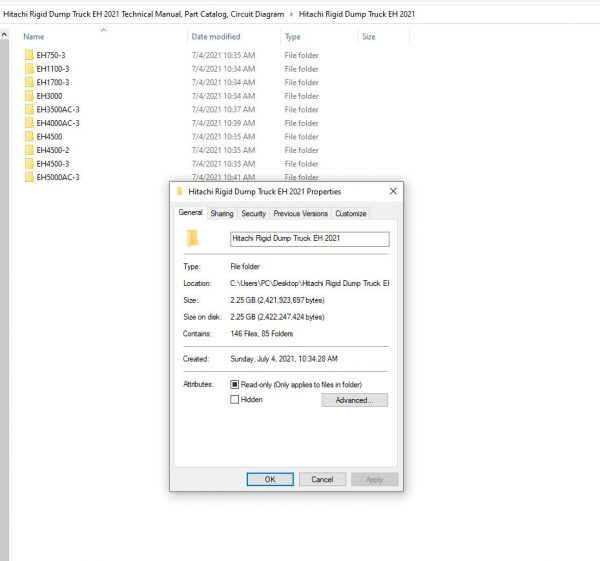Select the EH4500 folder name
The width and height of the screenshot is (600, 561).
49,137
